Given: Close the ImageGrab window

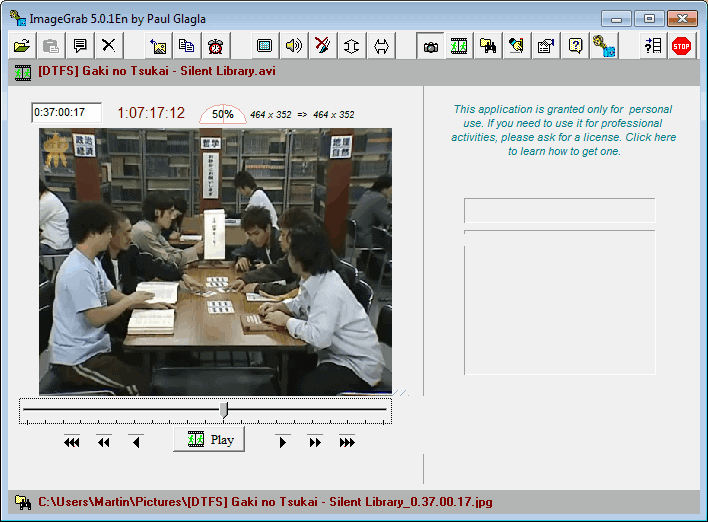Looking at the screenshot, I should (x=682, y=19).
